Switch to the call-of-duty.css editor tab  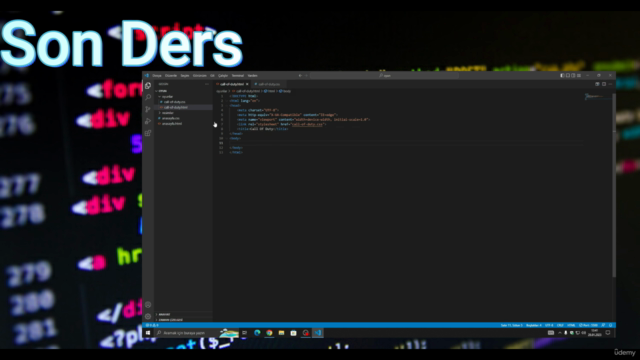pyautogui.click(x=268, y=84)
